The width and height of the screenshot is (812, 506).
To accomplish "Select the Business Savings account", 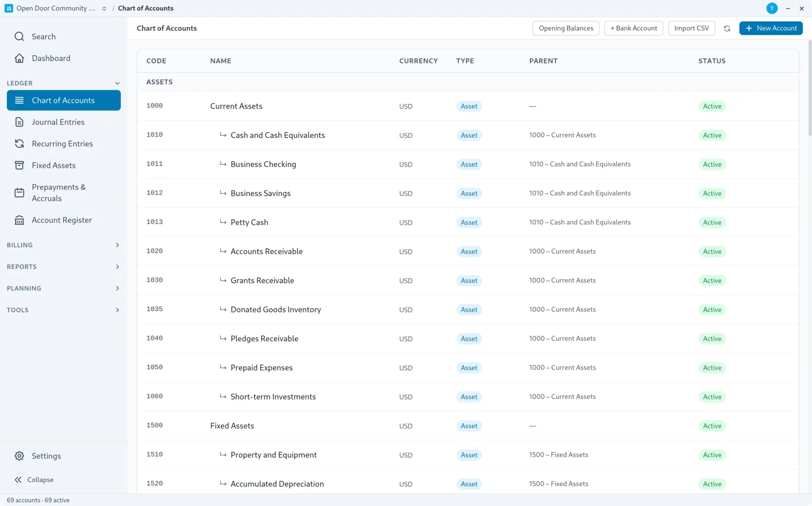I will pos(467,193).
